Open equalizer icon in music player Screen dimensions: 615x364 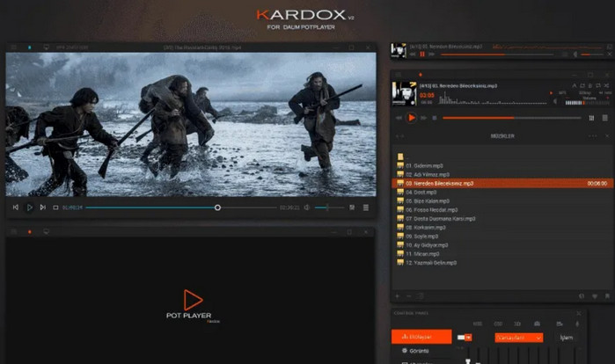[591, 118]
